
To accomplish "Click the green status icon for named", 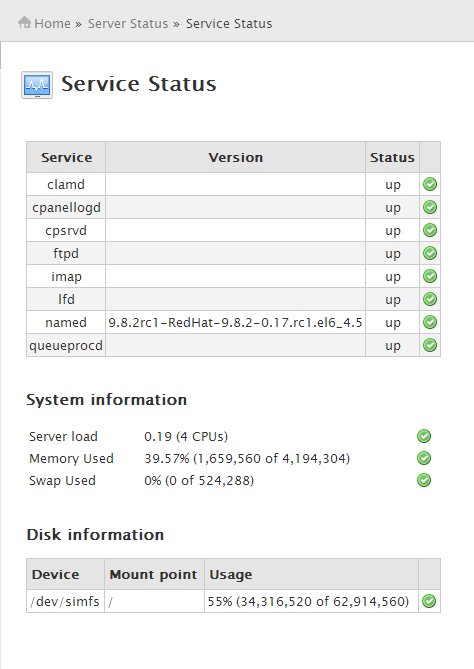I will (x=430, y=322).
